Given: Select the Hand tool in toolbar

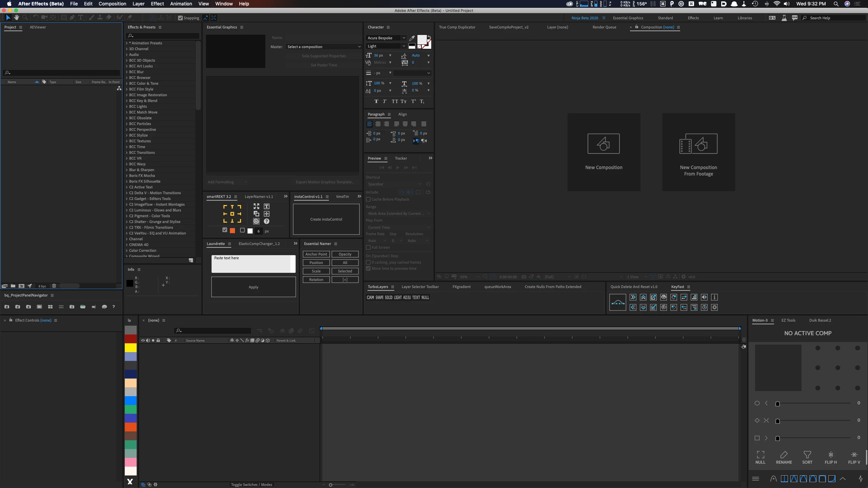Looking at the screenshot, I should pos(16,18).
